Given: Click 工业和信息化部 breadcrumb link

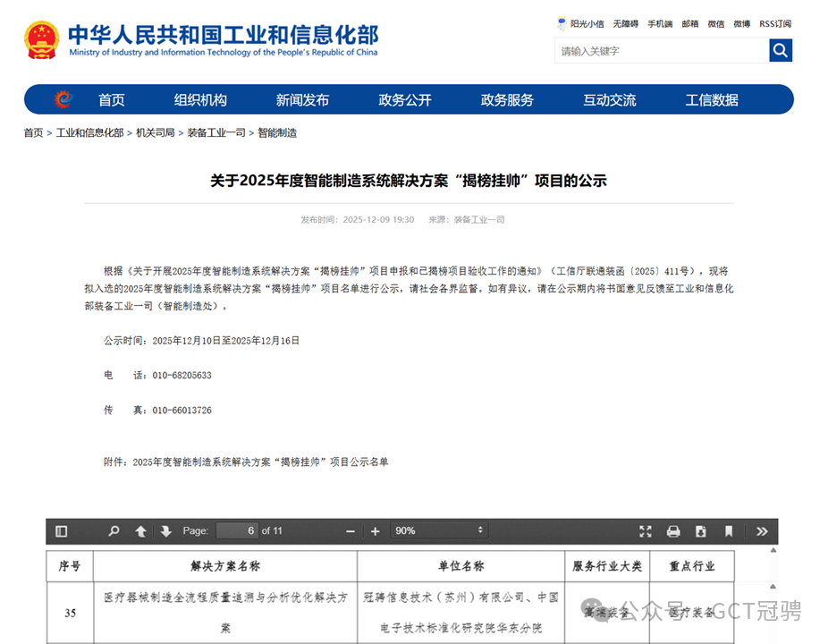Looking at the screenshot, I should point(89,132).
